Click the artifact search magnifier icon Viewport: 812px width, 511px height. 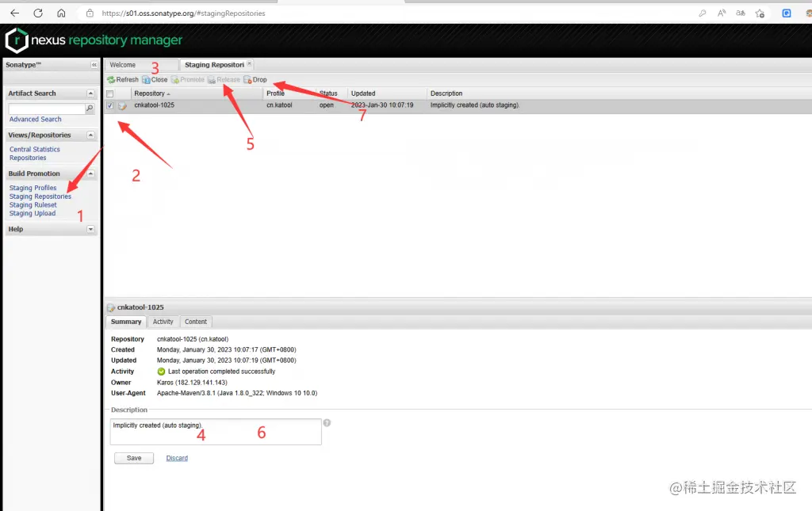coord(90,108)
